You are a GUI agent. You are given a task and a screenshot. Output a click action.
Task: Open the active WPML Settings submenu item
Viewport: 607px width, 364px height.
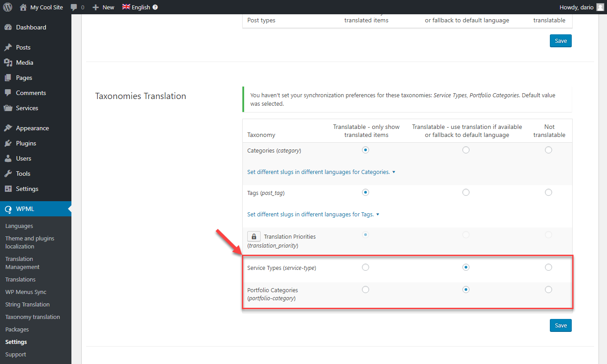(x=16, y=342)
